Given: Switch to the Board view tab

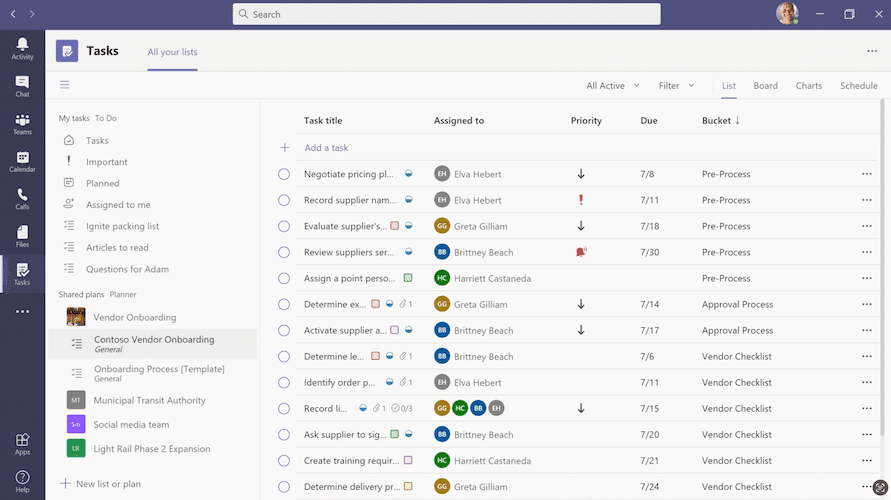Looking at the screenshot, I should [765, 85].
